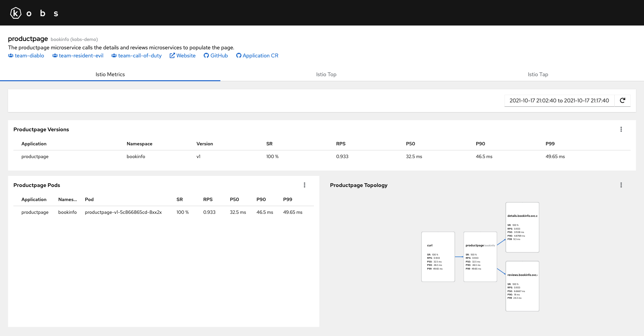Click the kobs logo icon
This screenshot has height=336, width=644.
(x=16, y=13)
